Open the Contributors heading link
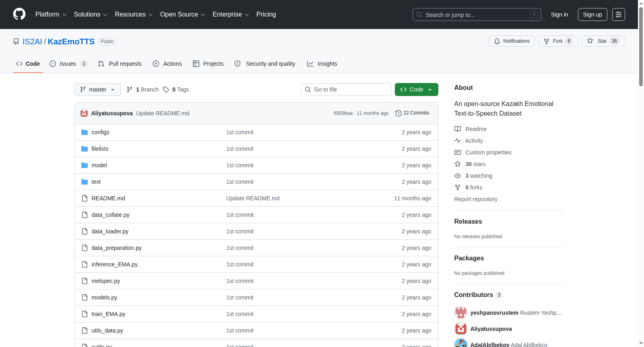Image resolution: width=644 pixels, height=347 pixels. (478, 295)
